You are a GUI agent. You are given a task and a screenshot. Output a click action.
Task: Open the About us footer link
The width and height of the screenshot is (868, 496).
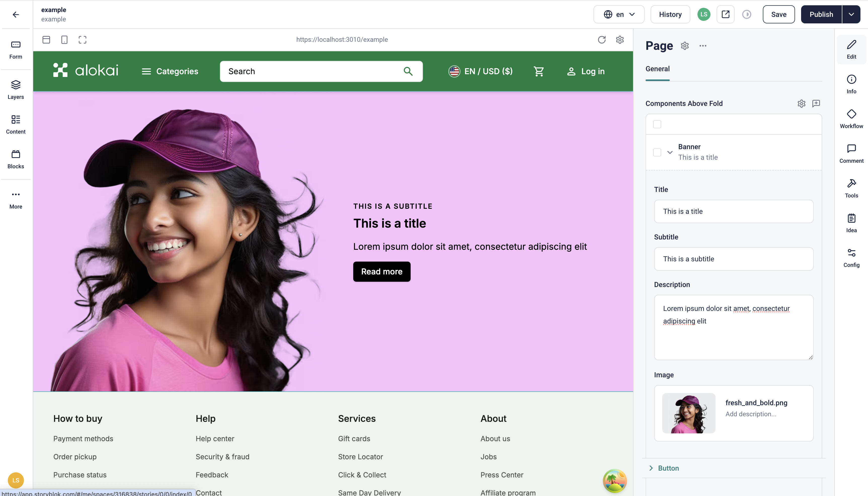point(495,439)
